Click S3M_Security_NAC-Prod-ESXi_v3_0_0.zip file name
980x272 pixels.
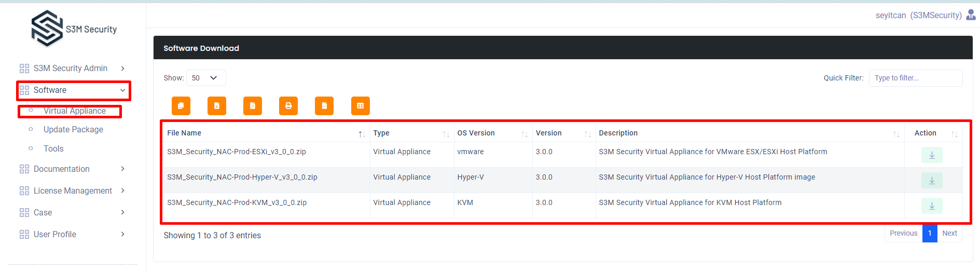point(237,152)
